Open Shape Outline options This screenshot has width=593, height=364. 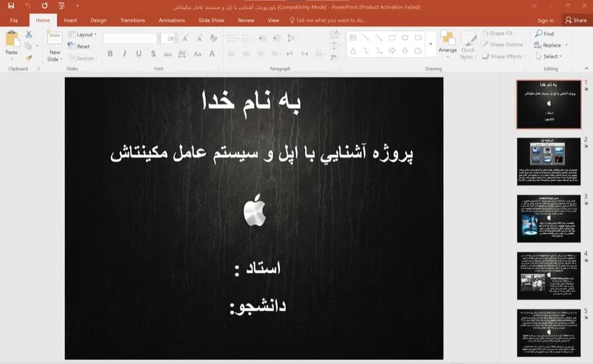pos(503,44)
